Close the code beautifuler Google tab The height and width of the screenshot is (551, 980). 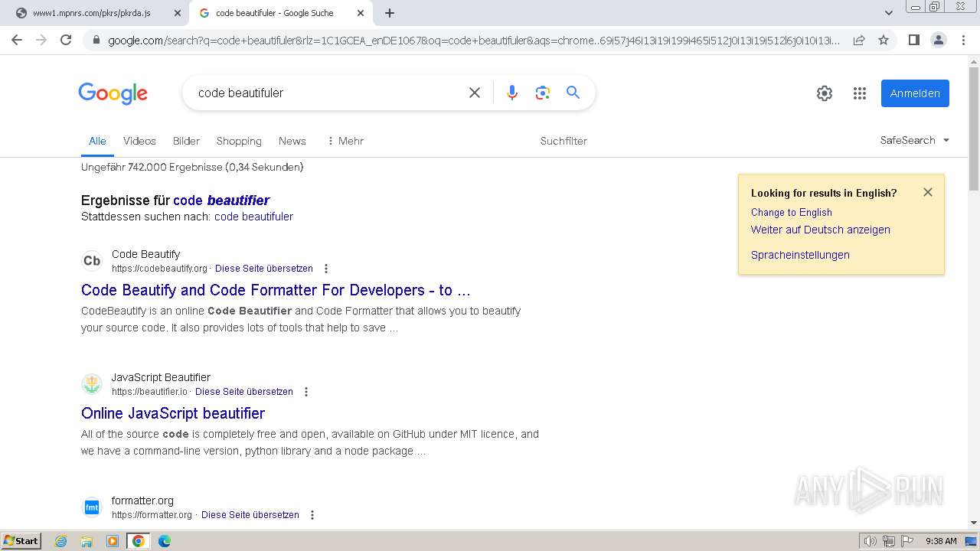click(x=360, y=13)
